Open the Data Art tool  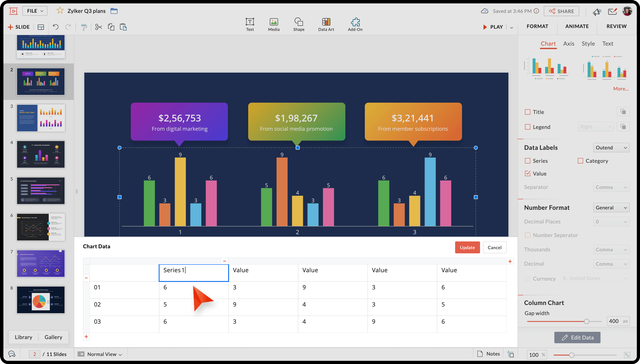click(x=326, y=24)
